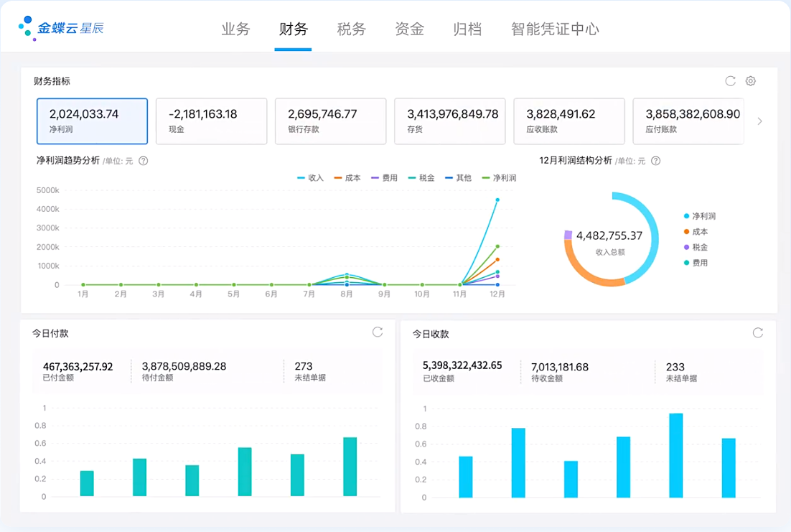Viewport: 791px width, 532px height.
Task: Click the 467,363,257.92 已付金额 value
Action: [x=78, y=367]
